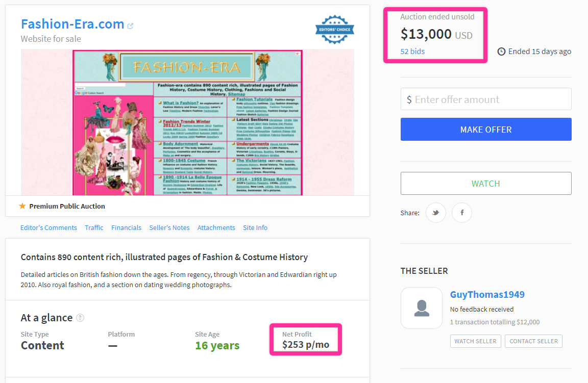The image size is (588, 383).
Task: Go to Seller's Notes section
Action: pos(169,227)
